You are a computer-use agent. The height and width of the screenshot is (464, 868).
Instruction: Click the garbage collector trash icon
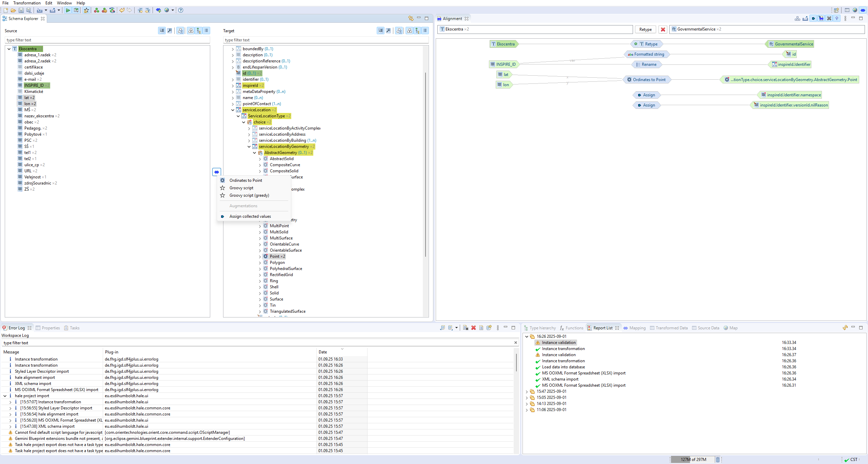[717, 460]
